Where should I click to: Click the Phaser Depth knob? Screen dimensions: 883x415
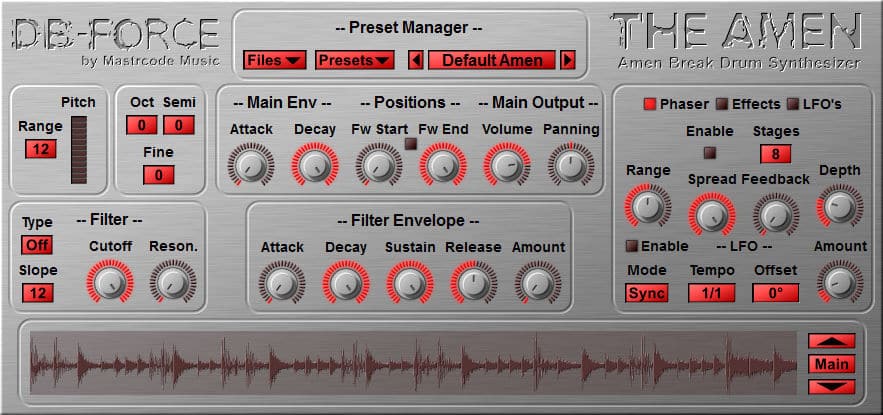840,206
